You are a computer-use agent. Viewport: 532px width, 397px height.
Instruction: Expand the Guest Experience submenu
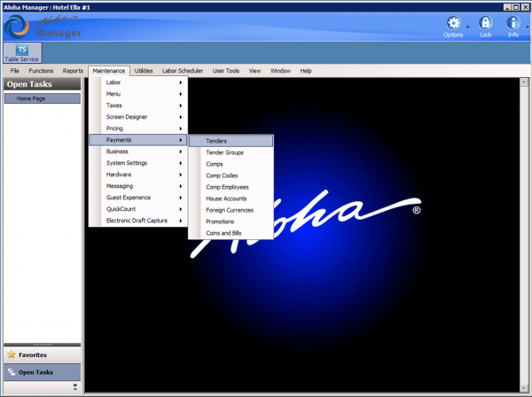(x=138, y=198)
